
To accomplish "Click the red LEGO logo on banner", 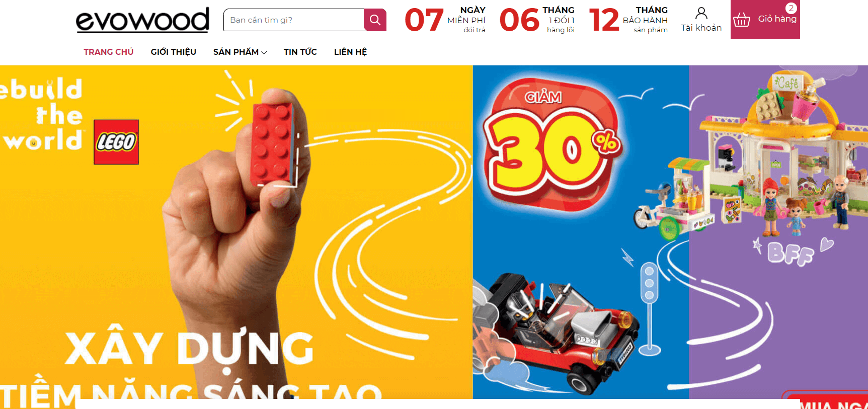I will pos(116,142).
